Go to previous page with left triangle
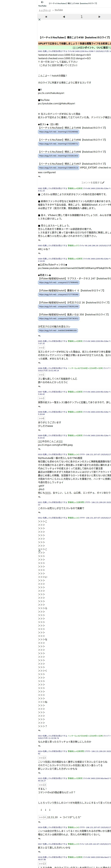 (64, 16)
